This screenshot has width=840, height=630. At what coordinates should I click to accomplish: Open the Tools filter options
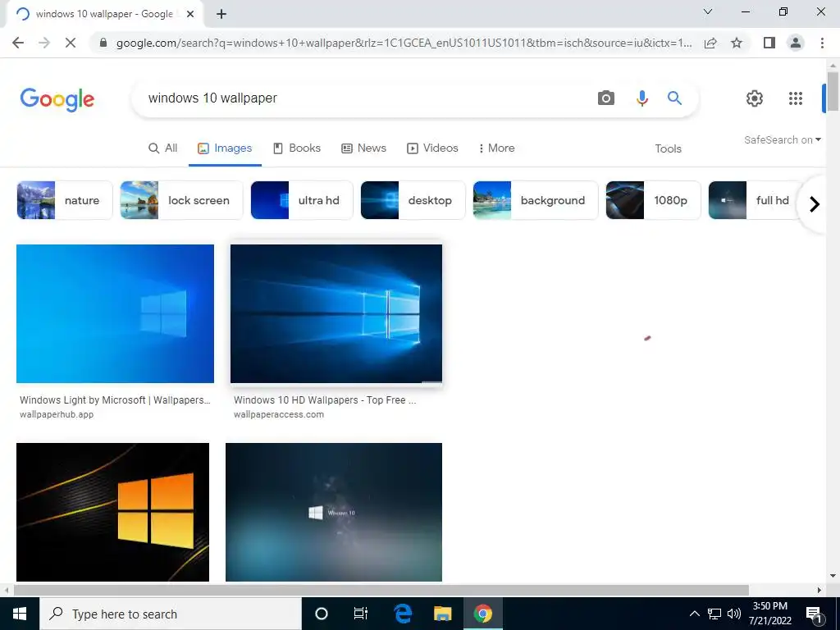(x=668, y=149)
